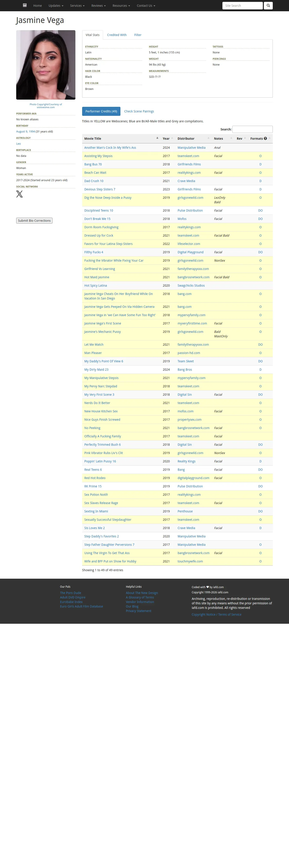
Task: Sort the table by Year column
Action: click(167, 139)
